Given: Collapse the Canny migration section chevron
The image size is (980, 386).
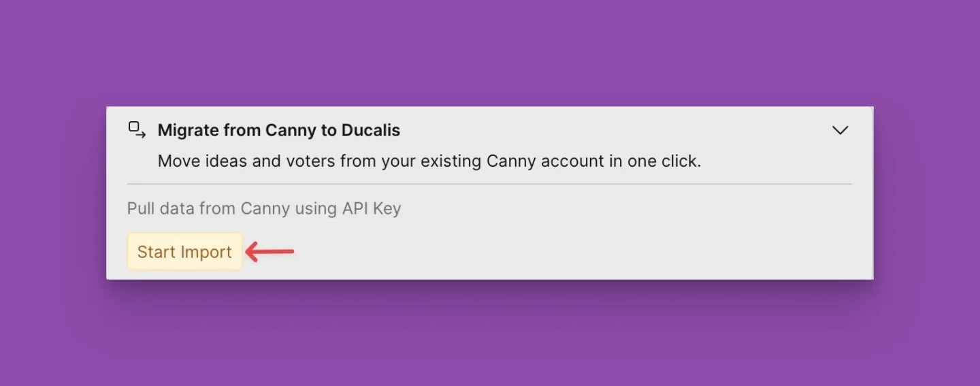Looking at the screenshot, I should pos(840,130).
